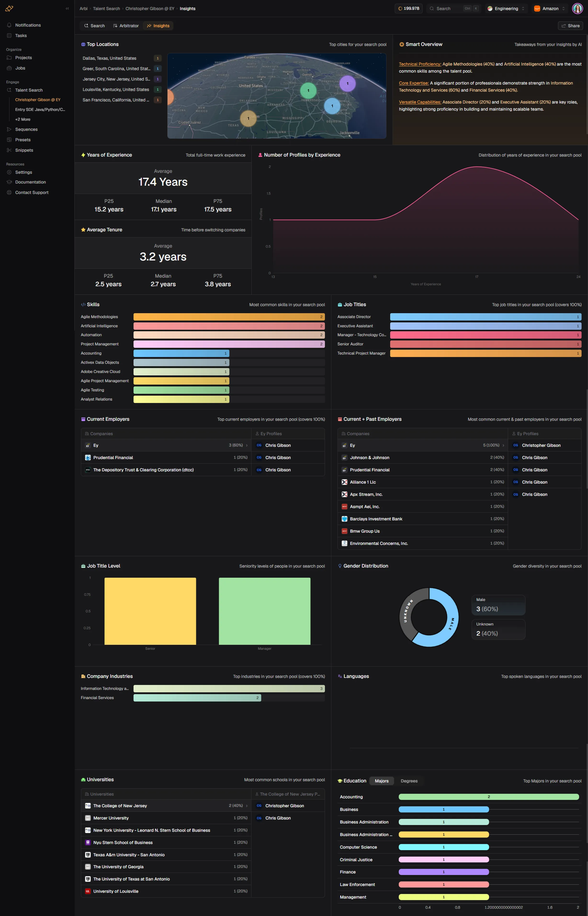Select the Majors education tab

pyautogui.click(x=381, y=781)
